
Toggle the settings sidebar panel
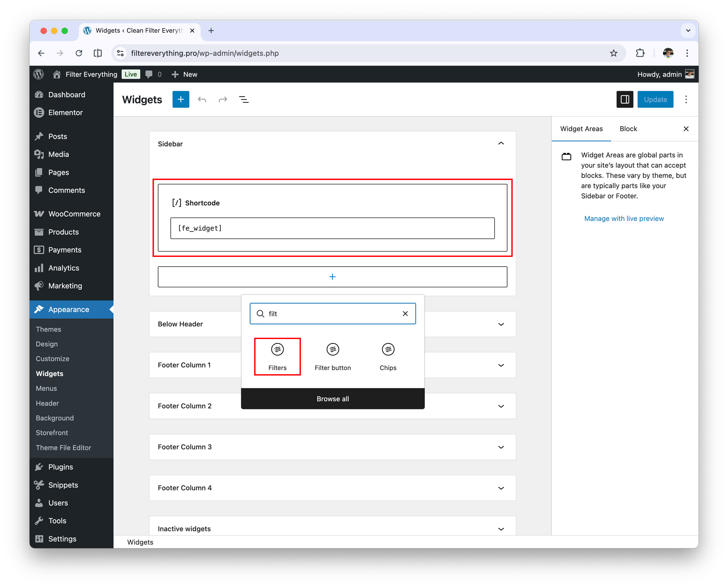pos(624,100)
